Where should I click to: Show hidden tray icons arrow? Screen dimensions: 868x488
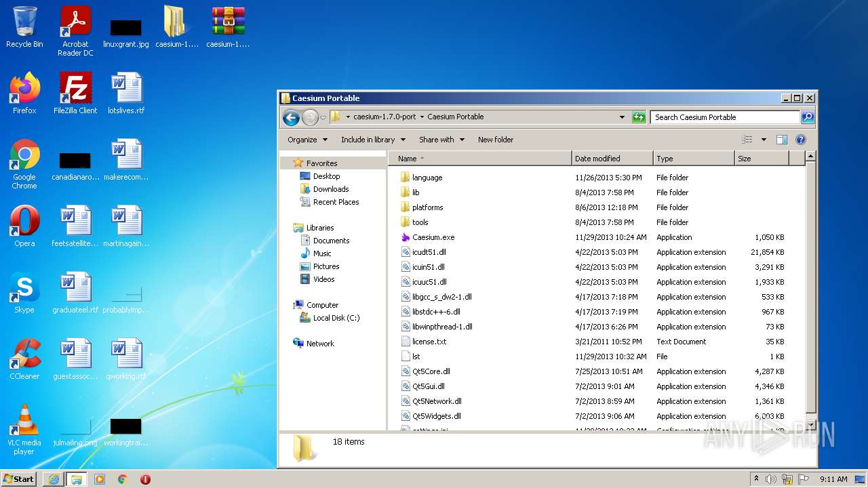tap(756, 479)
